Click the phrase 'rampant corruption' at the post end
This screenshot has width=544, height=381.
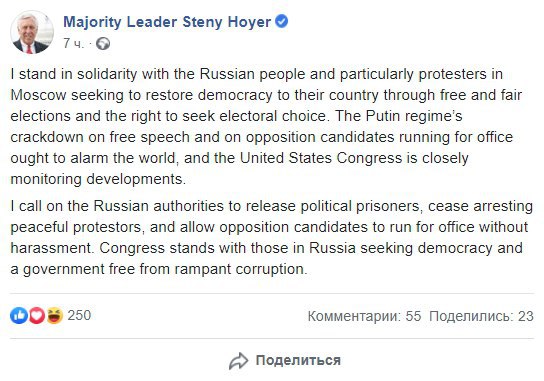pos(240,270)
